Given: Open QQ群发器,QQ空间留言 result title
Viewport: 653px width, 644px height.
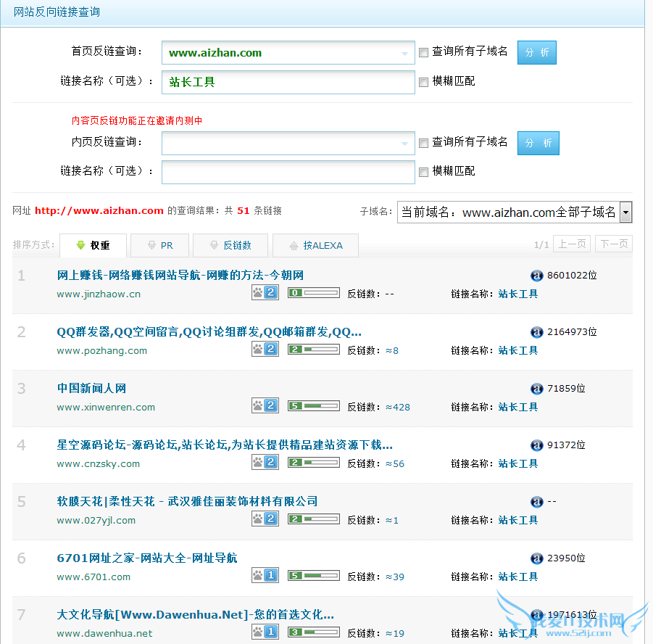Looking at the screenshot, I should 209,332.
